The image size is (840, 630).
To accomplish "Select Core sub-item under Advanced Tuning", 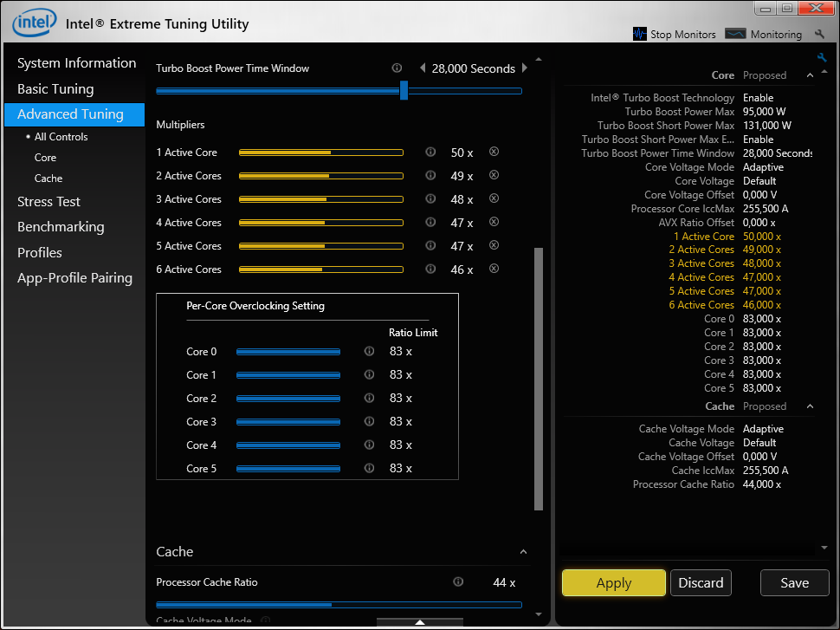I will point(45,158).
